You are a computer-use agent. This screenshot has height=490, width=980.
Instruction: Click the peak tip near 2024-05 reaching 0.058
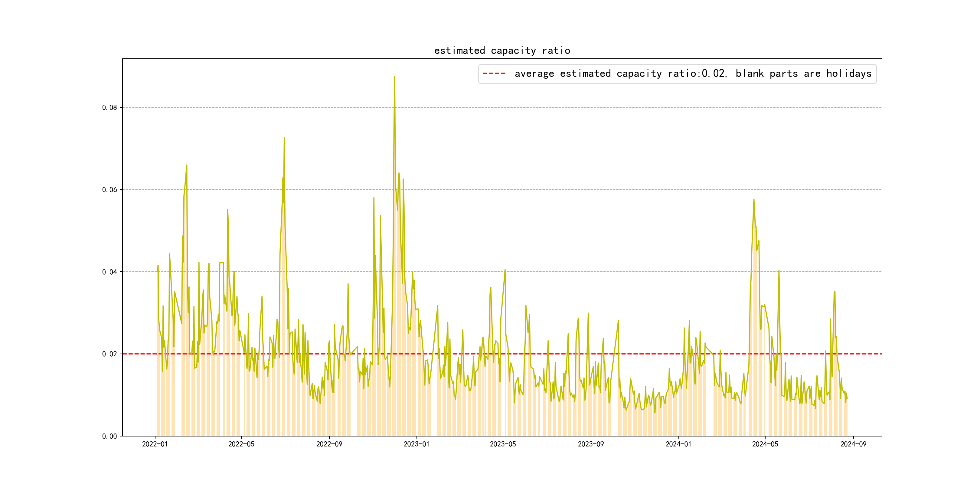pos(754,200)
